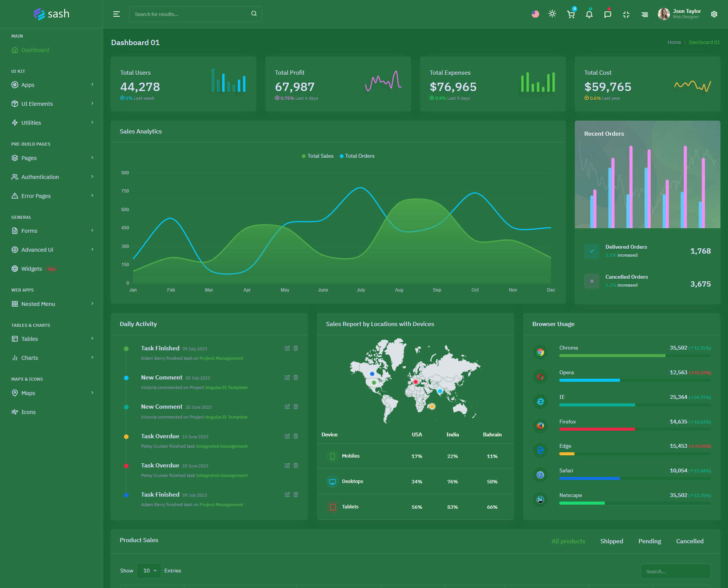Open settings gear in header
This screenshot has height=588, width=728.
tap(714, 14)
